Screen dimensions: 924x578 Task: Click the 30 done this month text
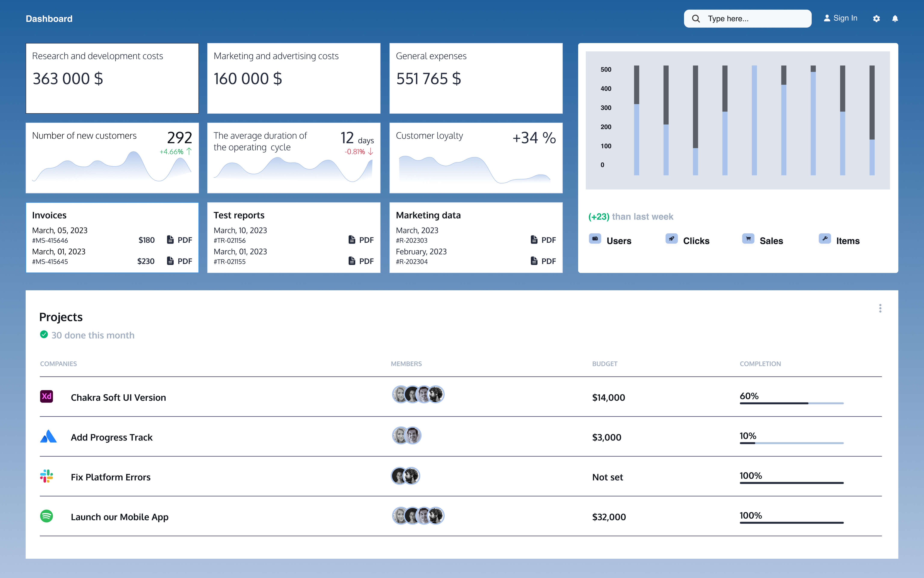(x=93, y=335)
